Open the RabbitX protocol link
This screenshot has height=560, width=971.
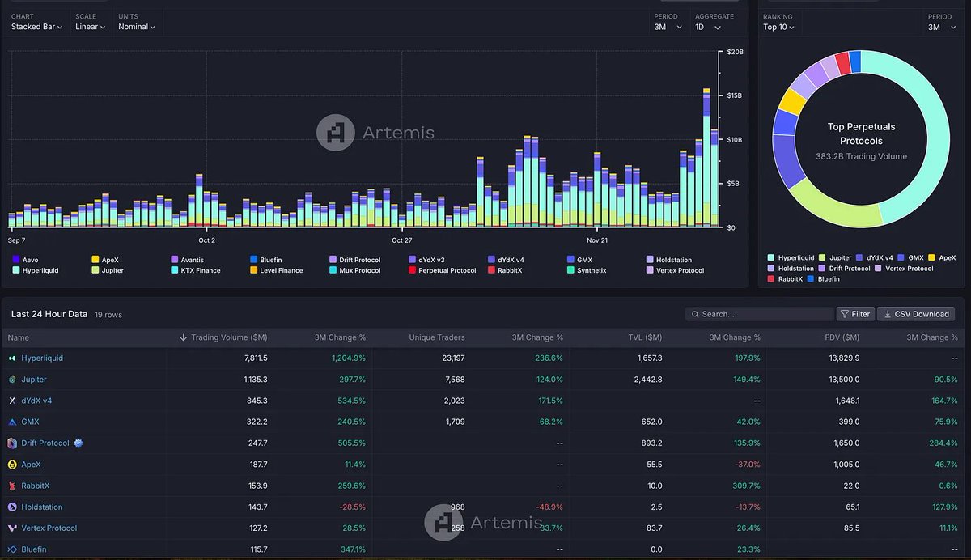point(36,486)
